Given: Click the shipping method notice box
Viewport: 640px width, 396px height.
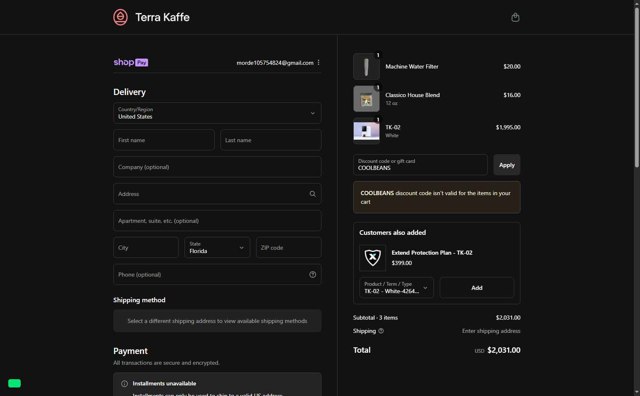Looking at the screenshot, I should tap(217, 321).
